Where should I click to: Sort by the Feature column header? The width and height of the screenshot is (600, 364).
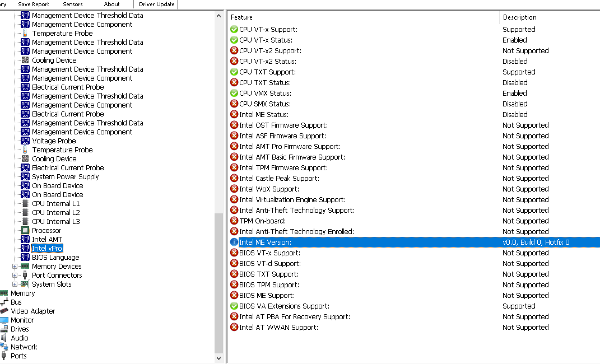tap(363, 17)
